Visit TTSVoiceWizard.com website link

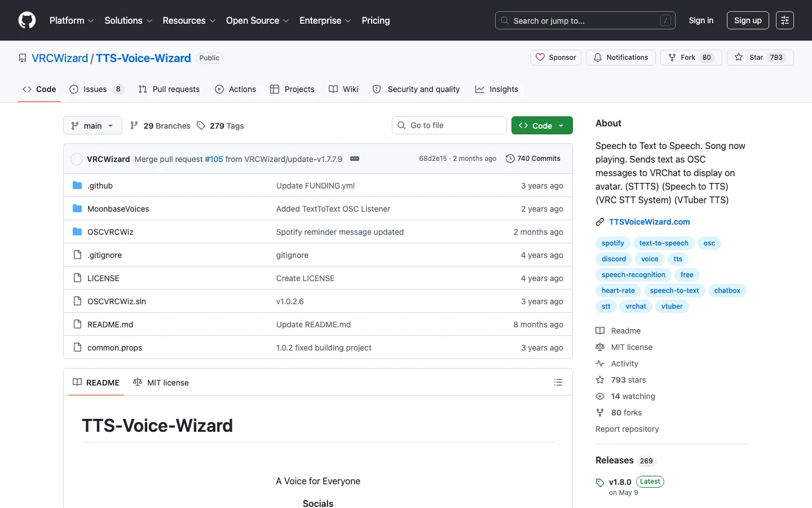(x=649, y=222)
